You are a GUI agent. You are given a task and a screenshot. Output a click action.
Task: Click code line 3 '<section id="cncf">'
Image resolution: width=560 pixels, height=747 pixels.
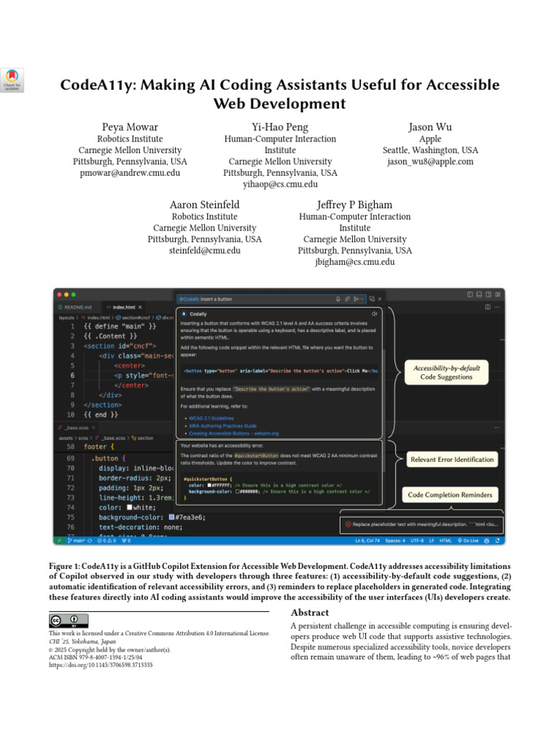point(120,346)
